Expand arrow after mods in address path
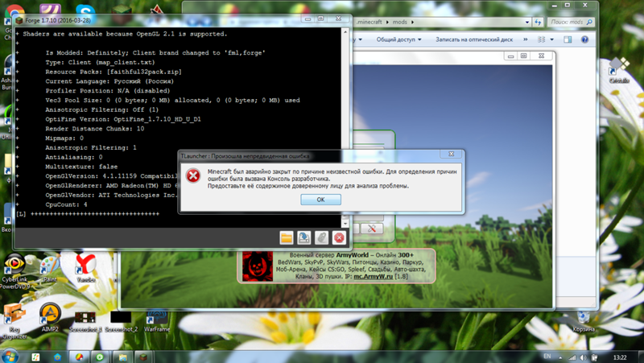The height and width of the screenshot is (363, 644). point(412,23)
